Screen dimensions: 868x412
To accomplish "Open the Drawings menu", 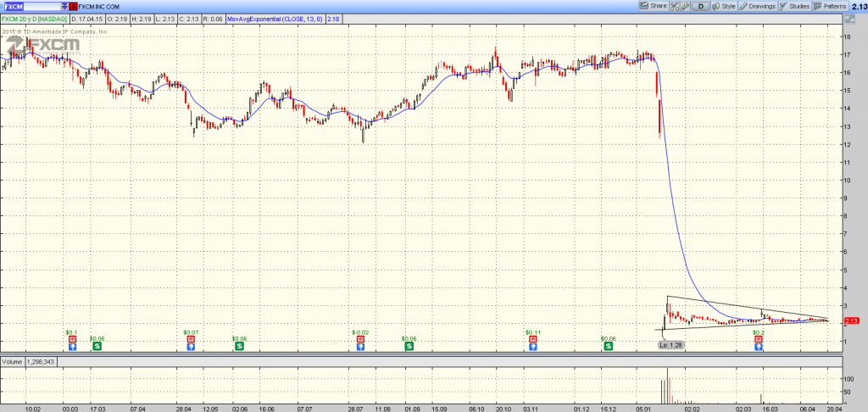I will [x=758, y=6].
